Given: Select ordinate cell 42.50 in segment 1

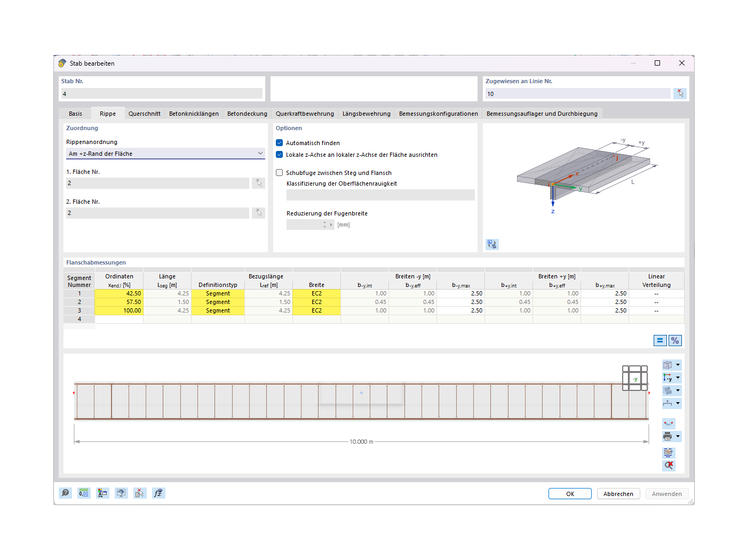Looking at the screenshot, I should click(x=119, y=293).
